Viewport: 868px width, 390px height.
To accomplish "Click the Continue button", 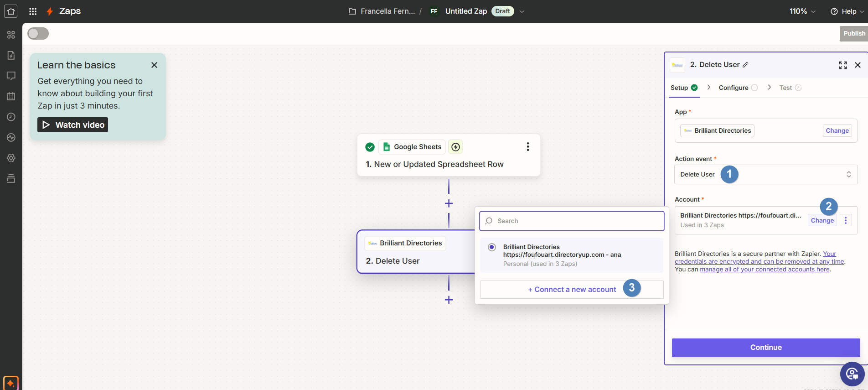I will [x=766, y=348].
